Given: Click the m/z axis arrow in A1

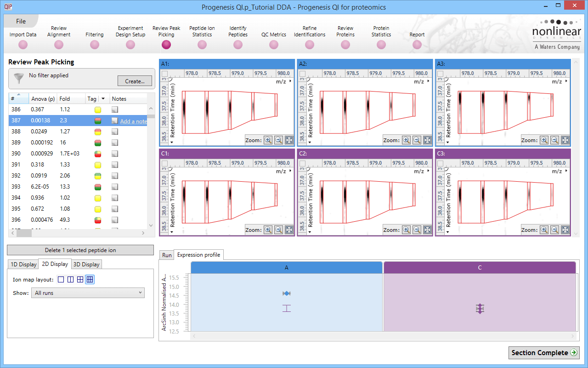Looking at the screenshot, I should (291, 81).
